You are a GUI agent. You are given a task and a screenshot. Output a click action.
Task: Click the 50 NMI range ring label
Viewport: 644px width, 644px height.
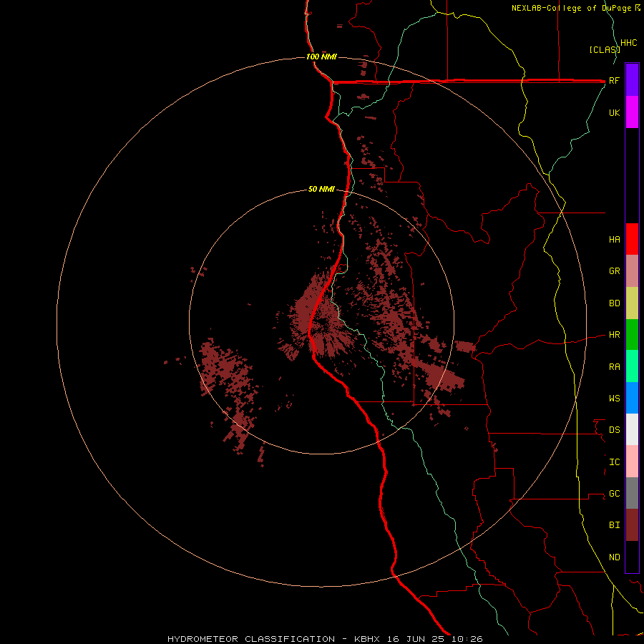coord(321,190)
